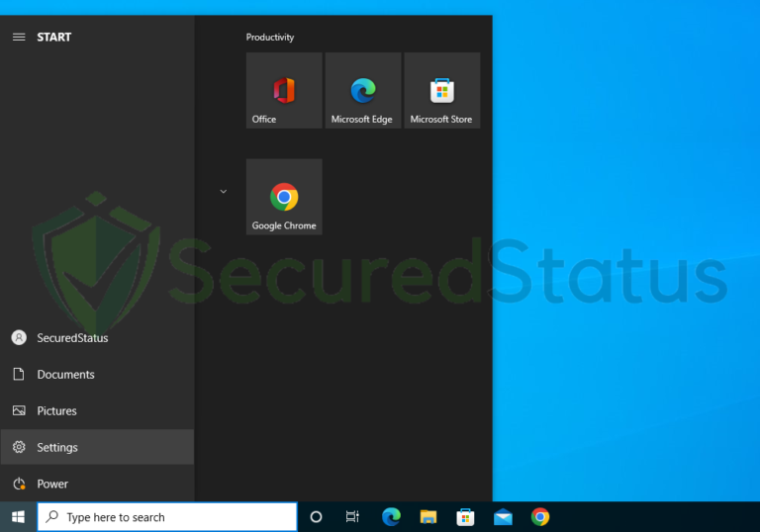Collapse the Start hamburger menu

(x=19, y=38)
